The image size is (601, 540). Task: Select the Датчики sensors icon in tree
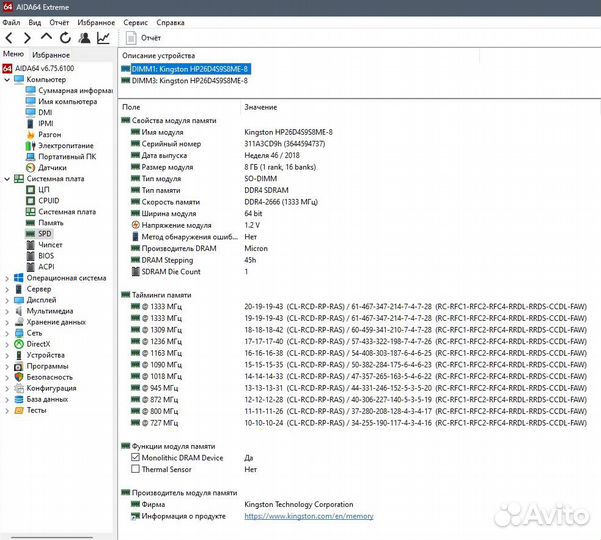point(31,167)
